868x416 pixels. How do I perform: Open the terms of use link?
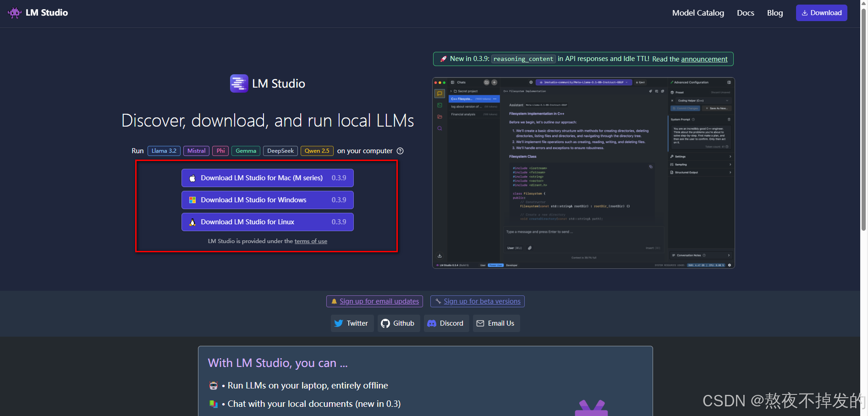click(311, 241)
